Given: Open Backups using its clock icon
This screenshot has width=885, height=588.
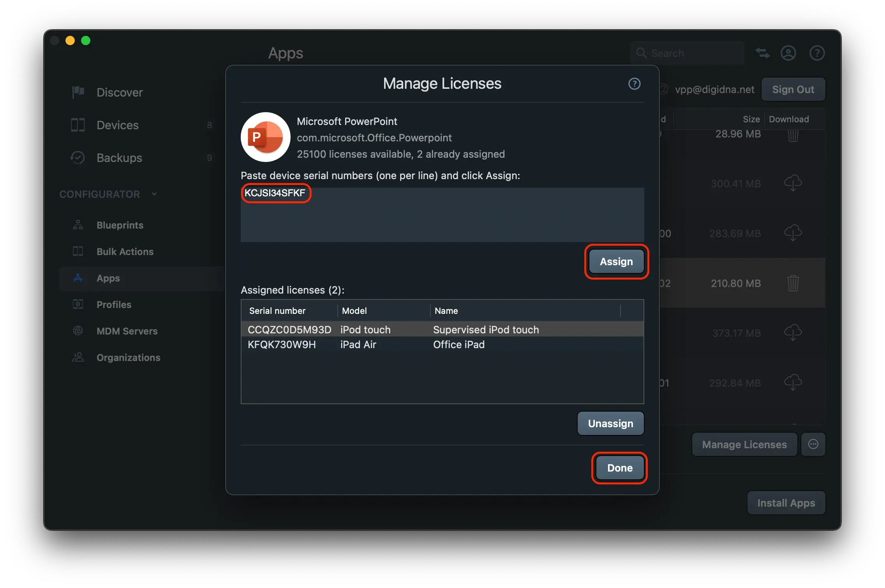Looking at the screenshot, I should 78,158.
